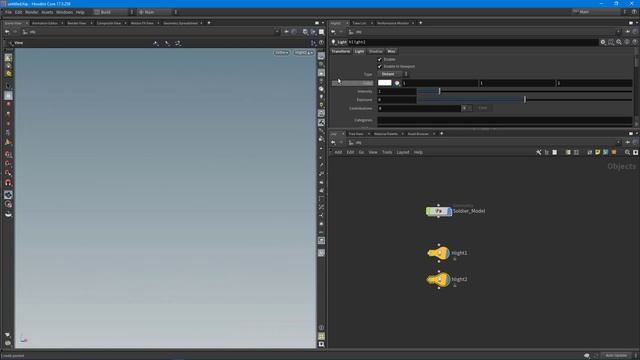Open the Tools menu in network editor
The height and width of the screenshot is (360, 640).
tap(387, 152)
